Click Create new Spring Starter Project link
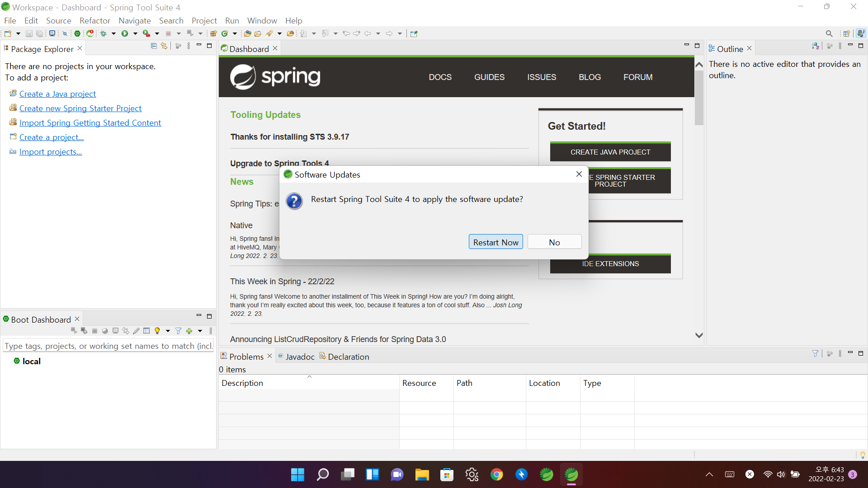Viewport: 868px width, 488px height. [x=80, y=108]
